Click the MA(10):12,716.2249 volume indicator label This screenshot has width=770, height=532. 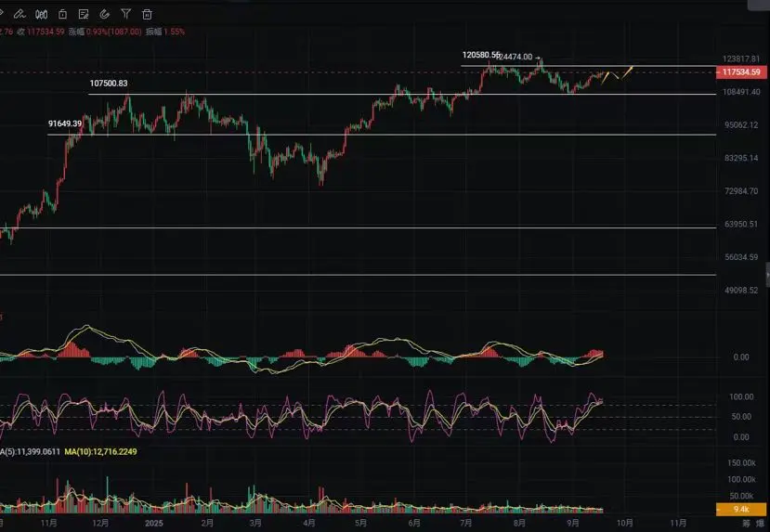pos(100,451)
